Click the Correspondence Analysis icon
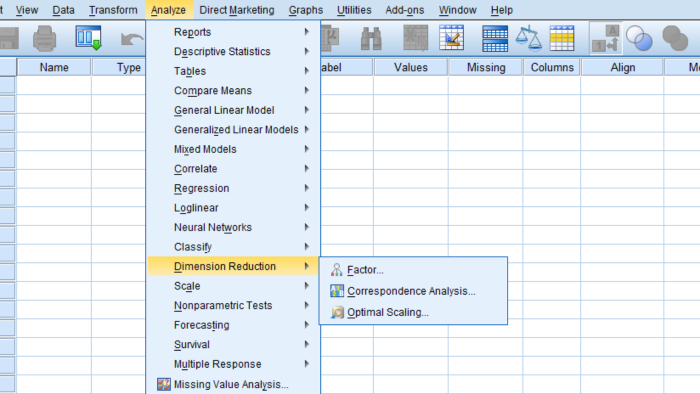 pyautogui.click(x=337, y=291)
